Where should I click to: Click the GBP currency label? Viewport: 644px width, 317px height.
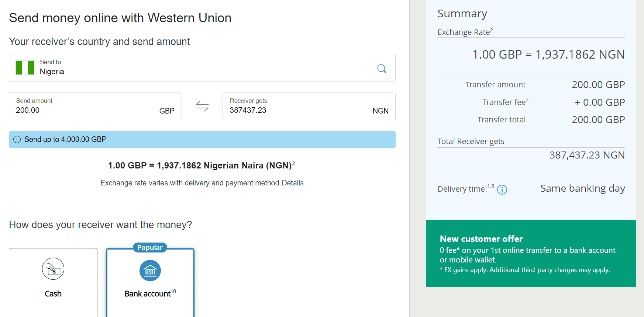(x=167, y=111)
